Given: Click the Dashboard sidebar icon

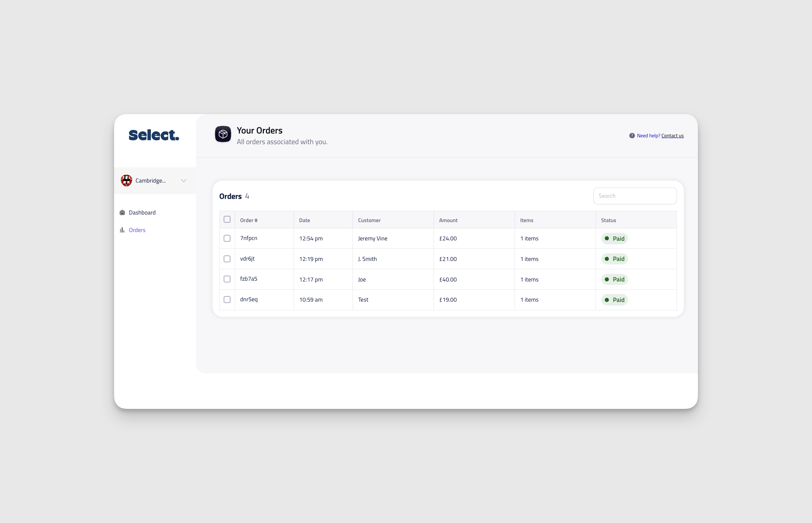Looking at the screenshot, I should pos(122,213).
